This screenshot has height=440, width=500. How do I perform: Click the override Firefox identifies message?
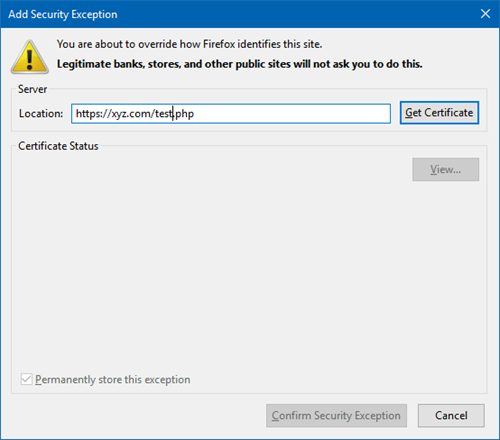(189, 44)
